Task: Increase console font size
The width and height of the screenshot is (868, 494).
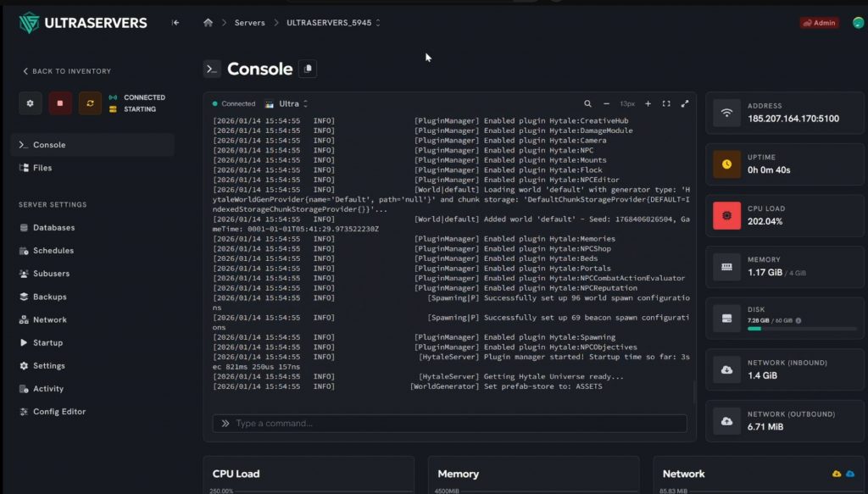Action: pos(648,103)
